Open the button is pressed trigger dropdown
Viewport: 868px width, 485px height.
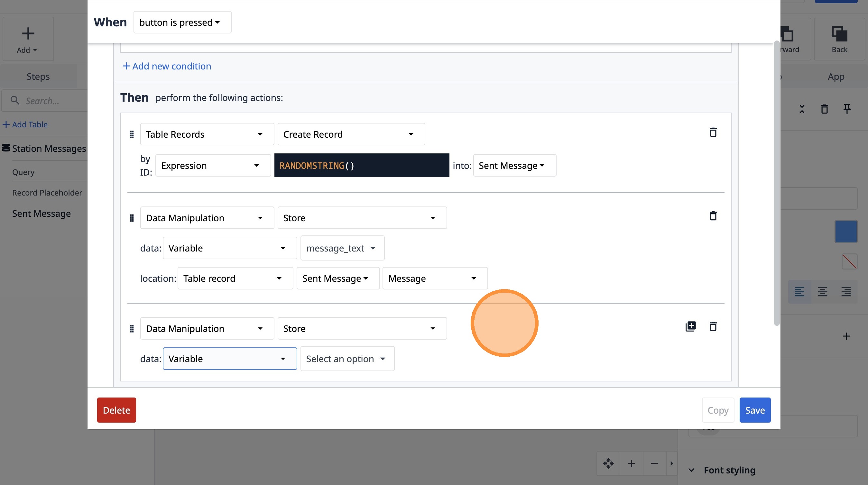click(x=182, y=23)
